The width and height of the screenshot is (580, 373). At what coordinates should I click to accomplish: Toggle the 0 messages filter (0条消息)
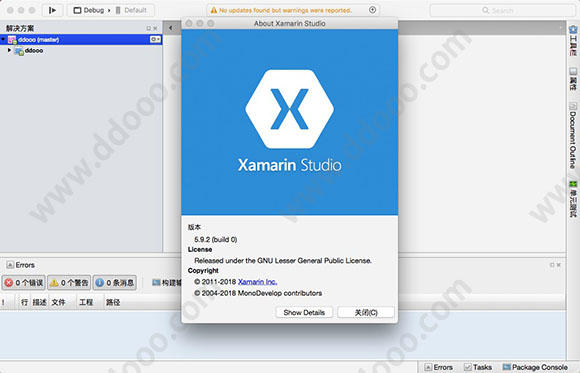[x=115, y=283]
